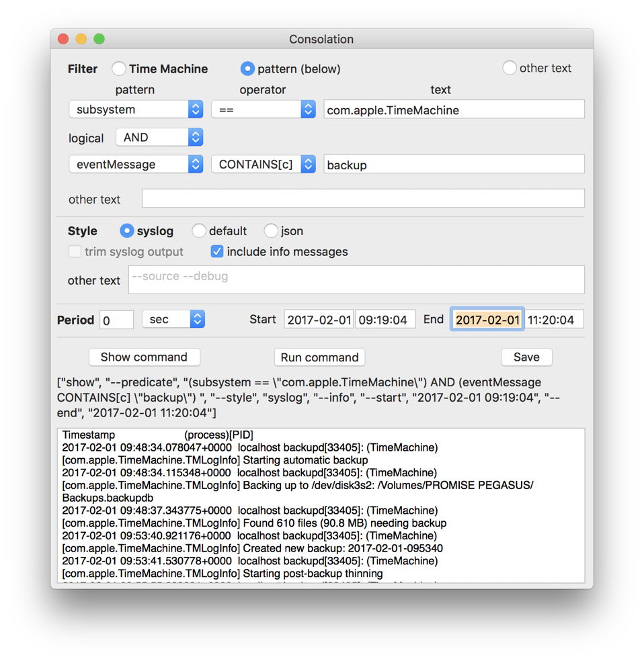Uncheck 'include info messages' checkbox
This screenshot has width=644, height=661.
coord(217,252)
